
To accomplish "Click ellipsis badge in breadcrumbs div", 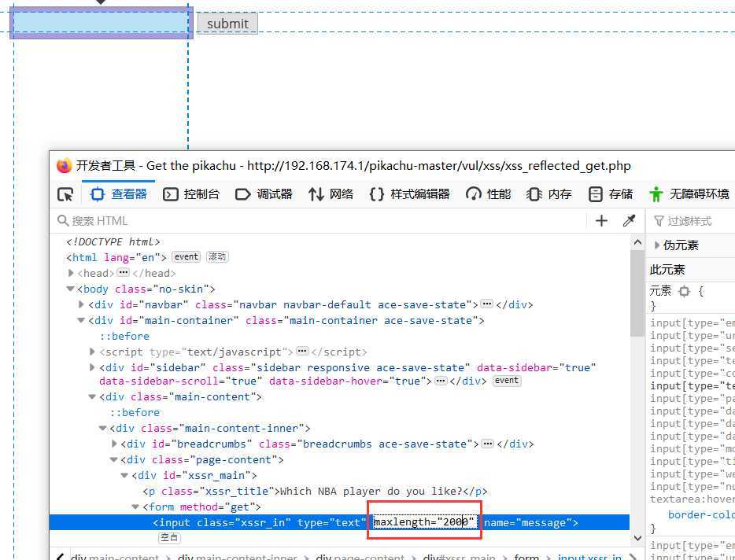I will 488,444.
